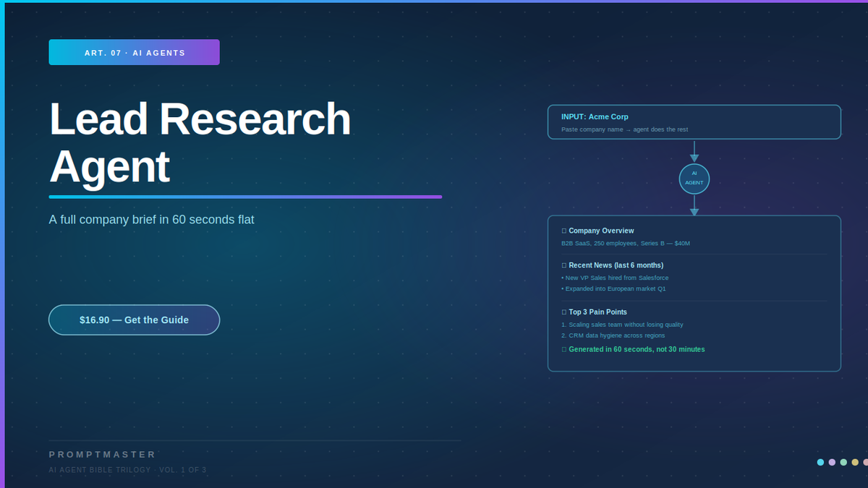Click the "Top 3 Pain Points" heading
Screen dimensions: 868x488
pyautogui.click(x=597, y=312)
